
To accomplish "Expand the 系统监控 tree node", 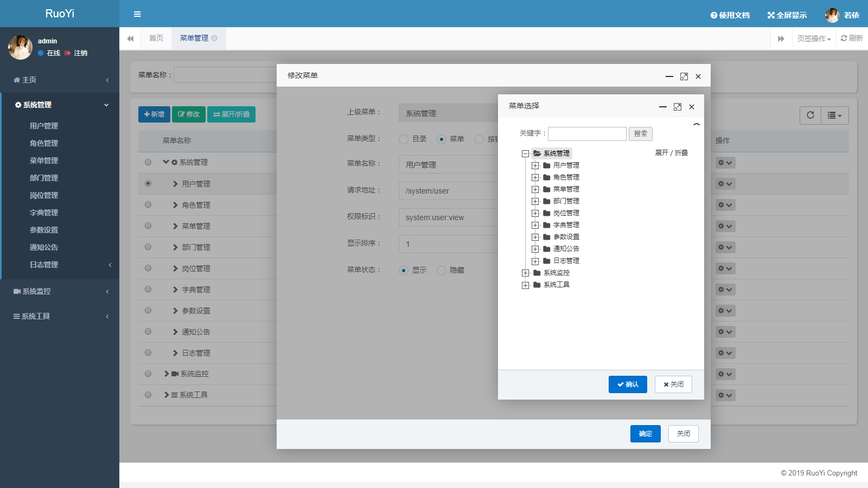I will tap(525, 273).
